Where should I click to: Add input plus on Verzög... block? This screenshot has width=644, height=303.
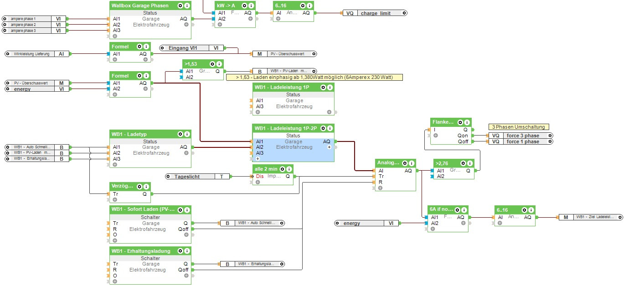click(x=115, y=199)
